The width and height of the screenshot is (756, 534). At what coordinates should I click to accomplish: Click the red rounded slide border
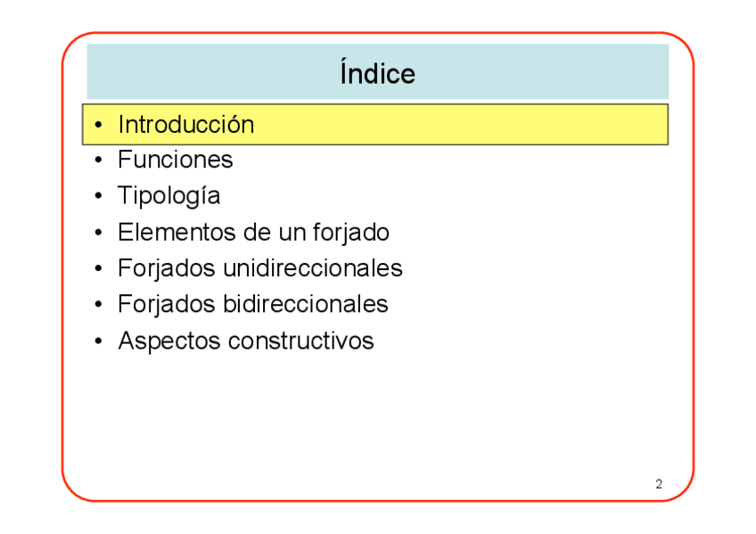(62, 267)
